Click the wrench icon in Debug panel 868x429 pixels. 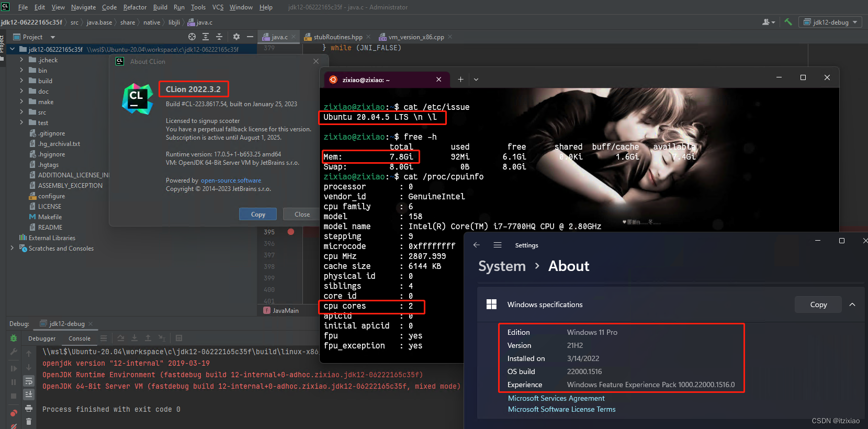pyautogui.click(x=14, y=352)
